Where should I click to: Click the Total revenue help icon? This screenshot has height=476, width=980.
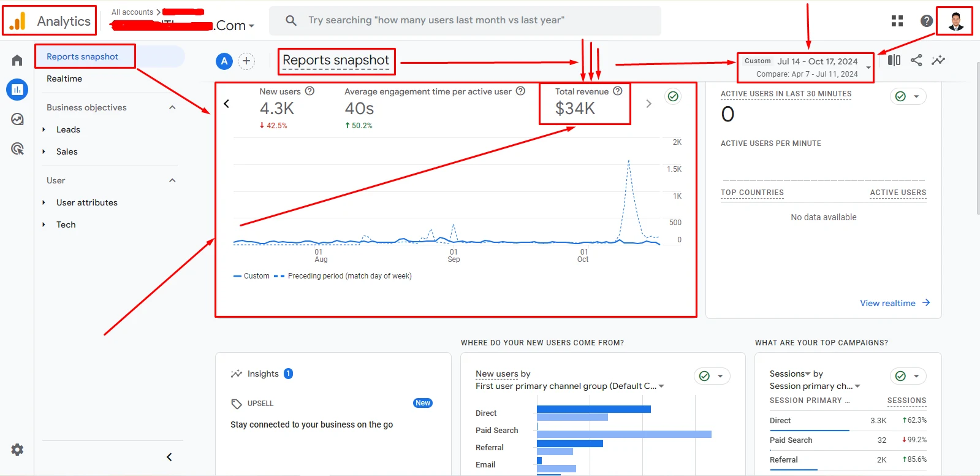point(618,91)
